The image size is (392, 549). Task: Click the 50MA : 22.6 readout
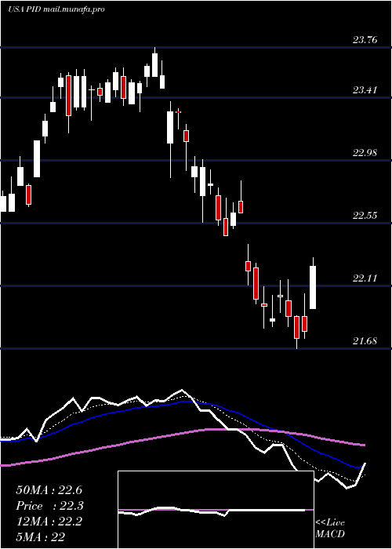pyautogui.click(x=49, y=490)
